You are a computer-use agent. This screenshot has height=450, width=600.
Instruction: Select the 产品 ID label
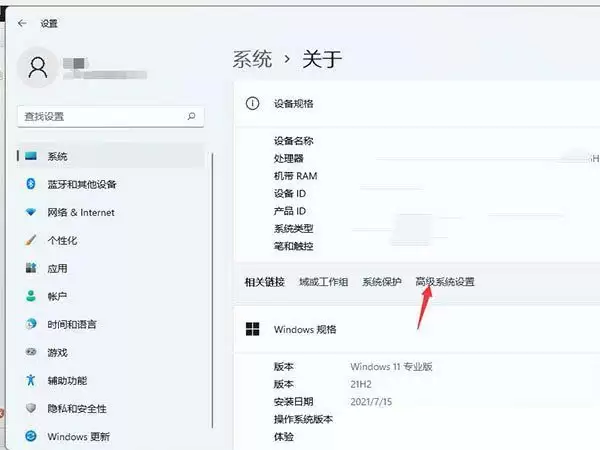click(290, 211)
